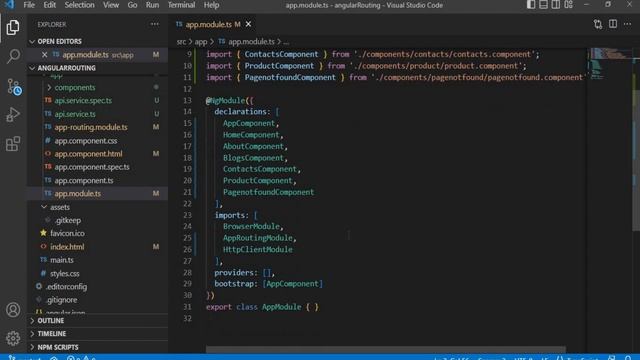Expand the components folder

click(75, 87)
